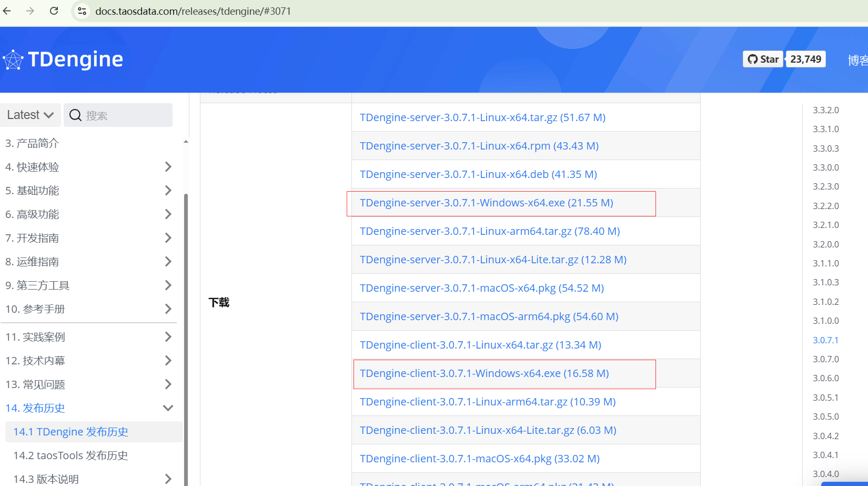Download TDengine-server-3.0.7.1-Linux-x64.rpm

[x=479, y=146]
